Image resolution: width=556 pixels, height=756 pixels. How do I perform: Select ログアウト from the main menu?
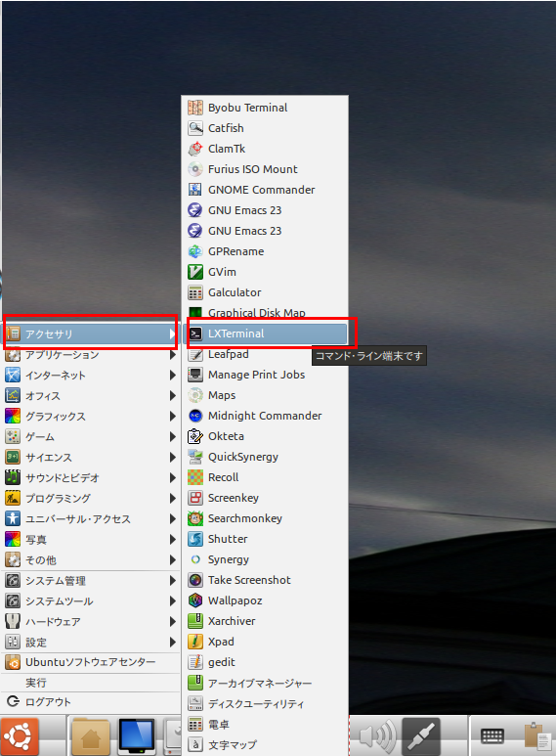[91, 702]
